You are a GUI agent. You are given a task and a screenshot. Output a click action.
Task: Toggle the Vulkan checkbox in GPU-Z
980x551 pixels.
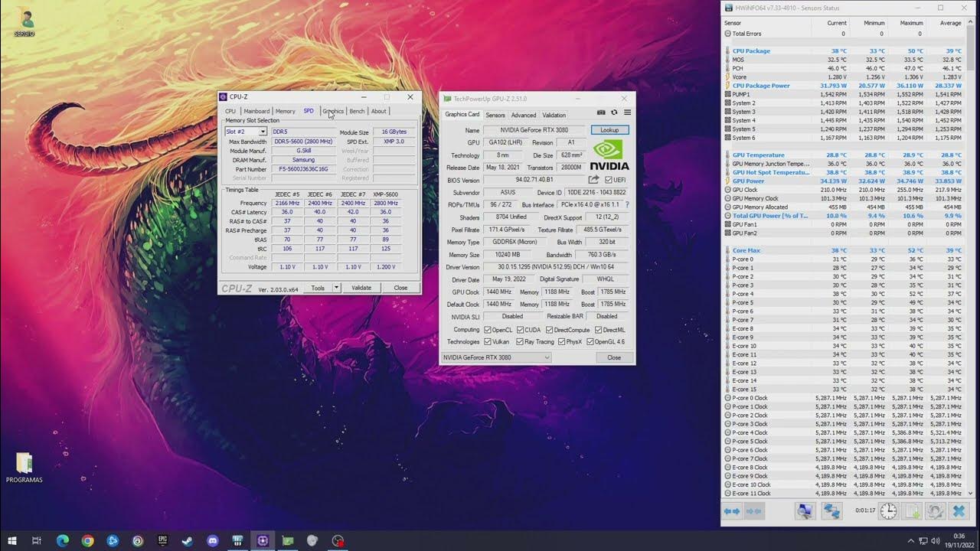point(488,342)
